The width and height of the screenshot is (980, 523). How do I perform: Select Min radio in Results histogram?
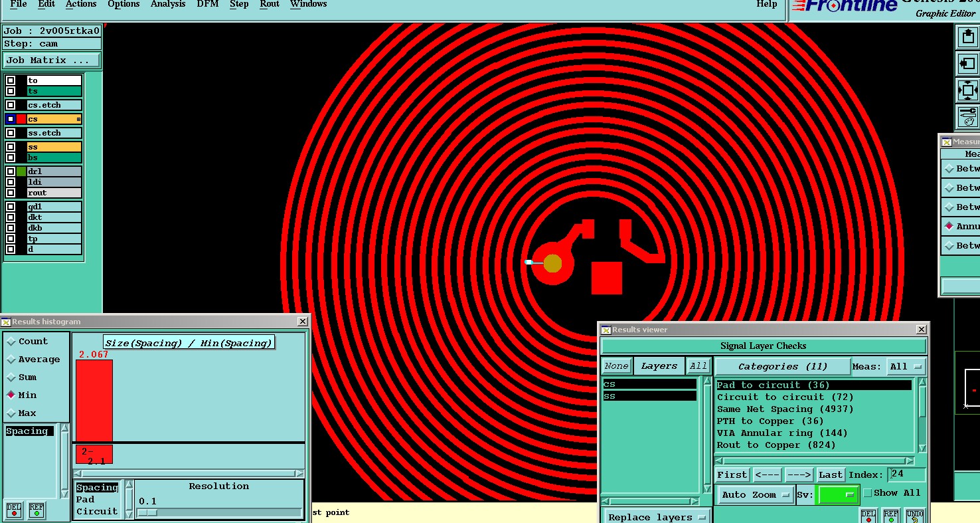11,395
